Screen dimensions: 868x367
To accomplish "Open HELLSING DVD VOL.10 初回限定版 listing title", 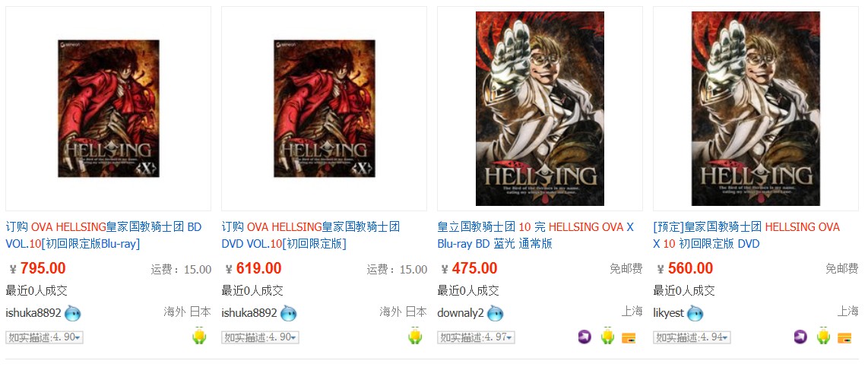I will coord(311,236).
